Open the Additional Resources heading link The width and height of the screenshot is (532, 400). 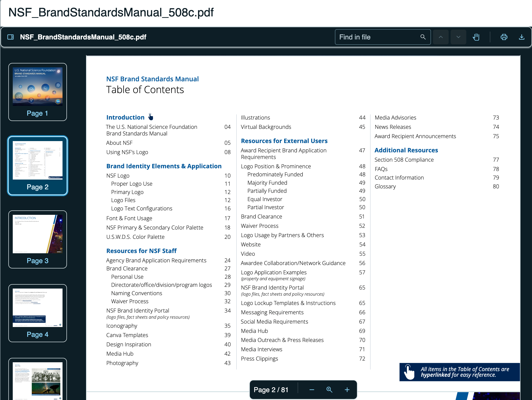point(406,150)
